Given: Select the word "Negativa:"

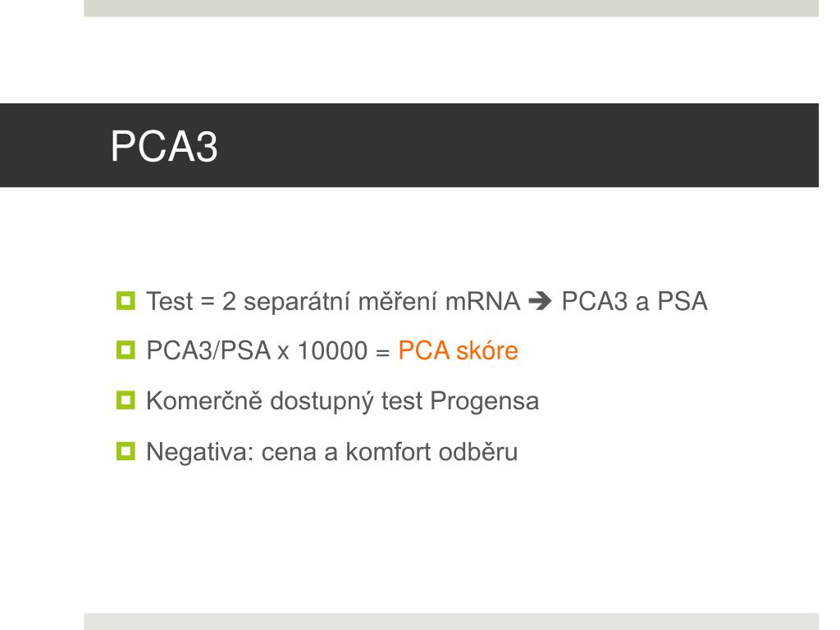Looking at the screenshot, I should pyautogui.click(x=200, y=452).
